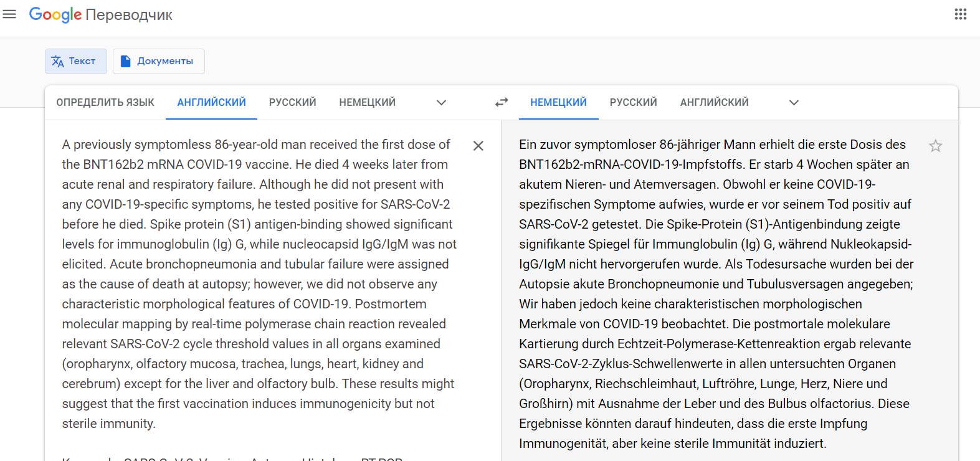
Task: Click the document icon on Документы button
Action: click(x=125, y=61)
